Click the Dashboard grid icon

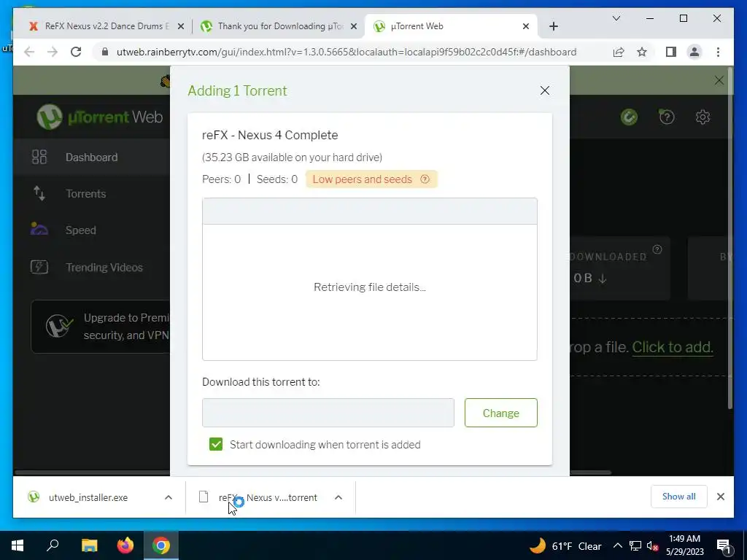39,157
